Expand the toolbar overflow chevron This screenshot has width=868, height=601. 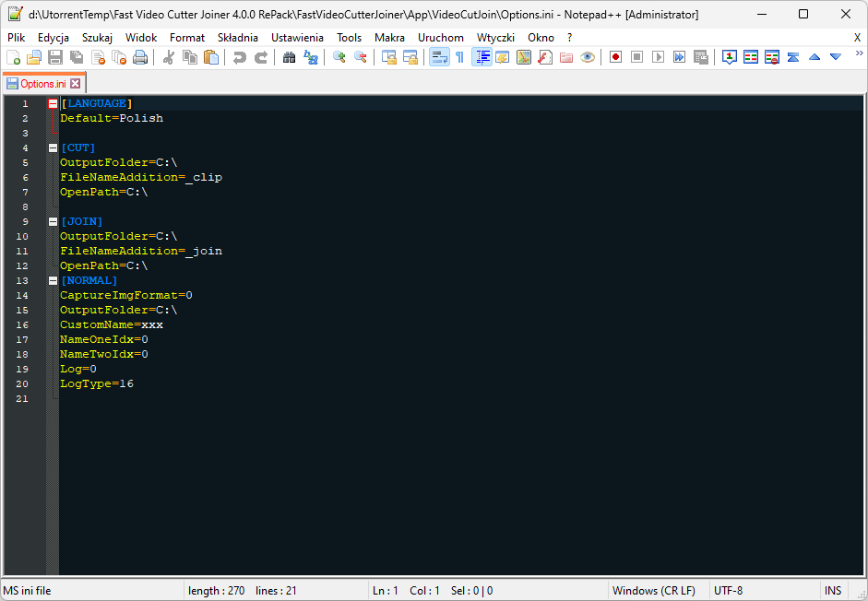(x=859, y=53)
